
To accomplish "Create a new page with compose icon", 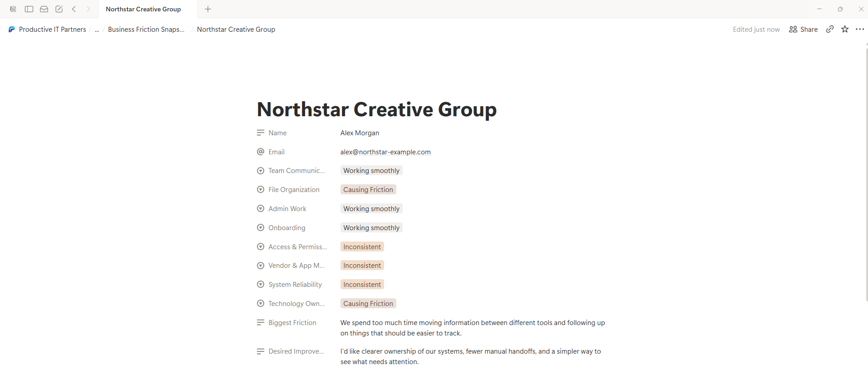I will point(59,9).
